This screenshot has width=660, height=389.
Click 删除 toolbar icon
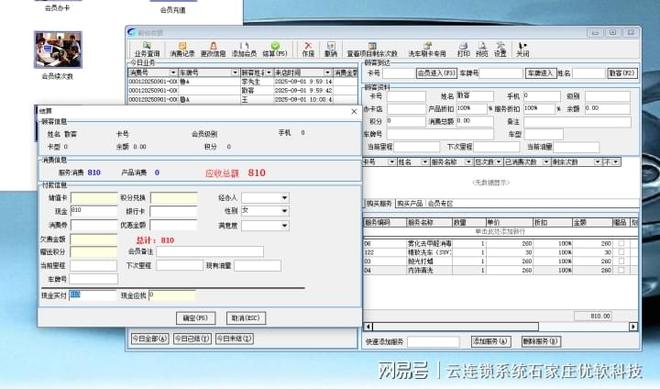click(331, 49)
